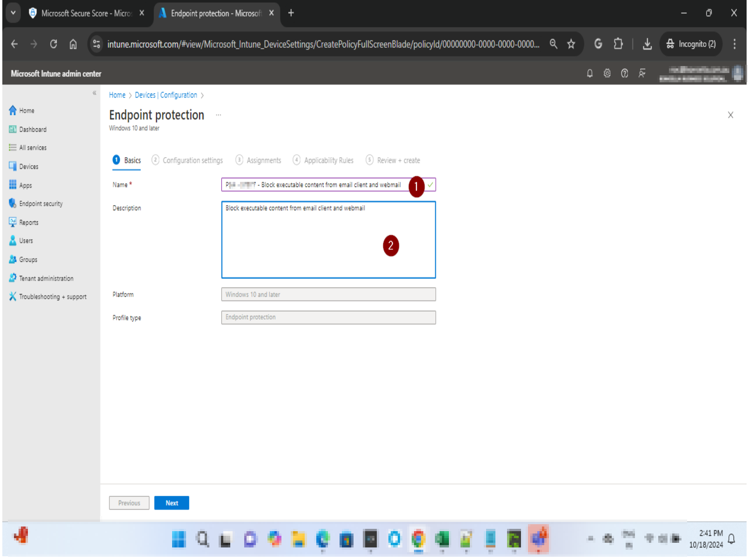
Task: Click the Previous button
Action: click(x=129, y=503)
